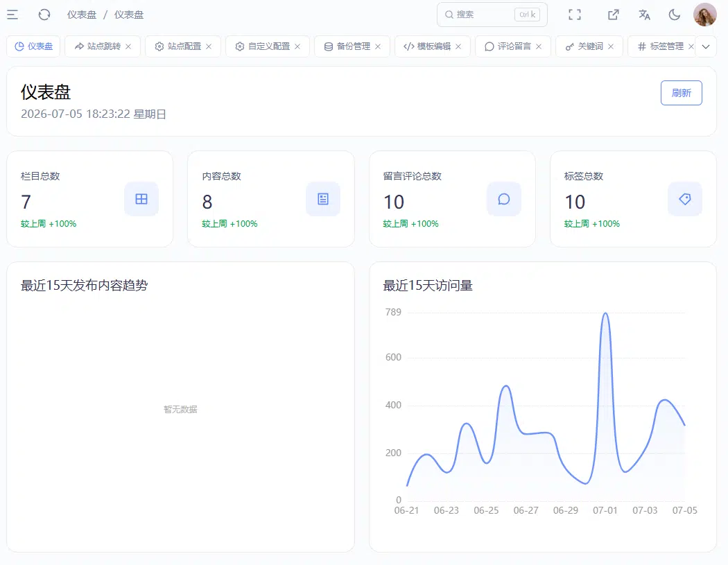Click the 留言评论总数 value 10

(x=394, y=202)
